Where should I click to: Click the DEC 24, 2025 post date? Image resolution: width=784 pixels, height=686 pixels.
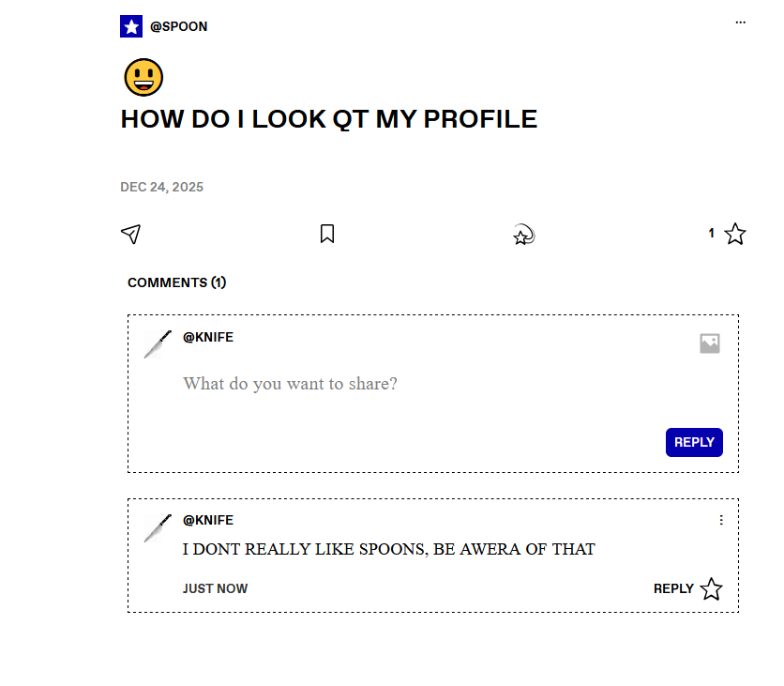coord(161,187)
